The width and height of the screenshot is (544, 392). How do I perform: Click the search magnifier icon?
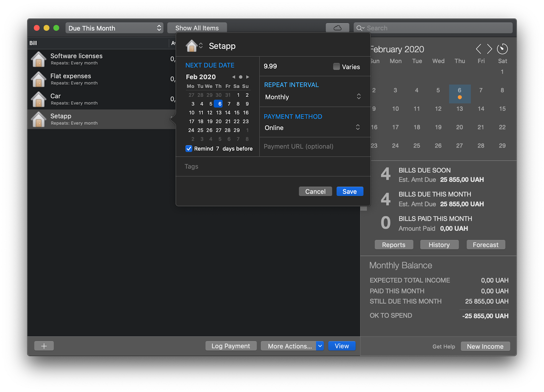(360, 28)
